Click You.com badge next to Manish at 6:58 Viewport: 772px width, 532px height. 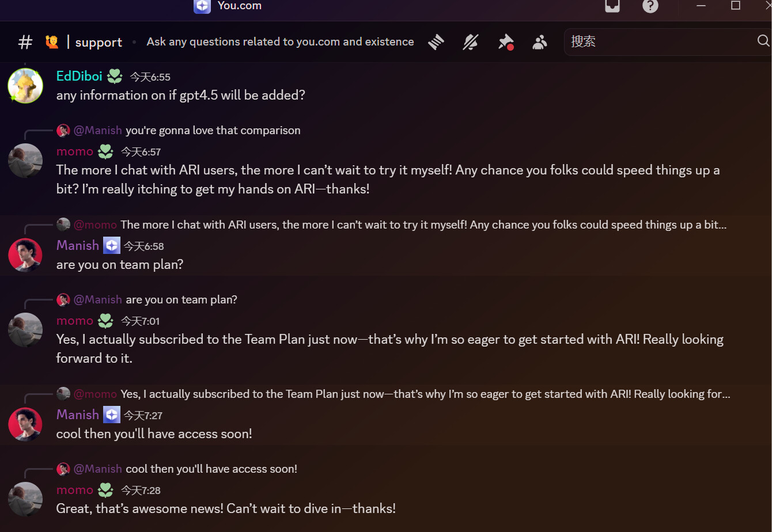(112, 246)
